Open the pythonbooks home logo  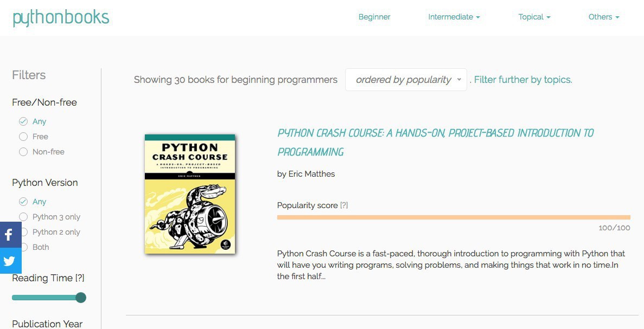[x=61, y=17]
